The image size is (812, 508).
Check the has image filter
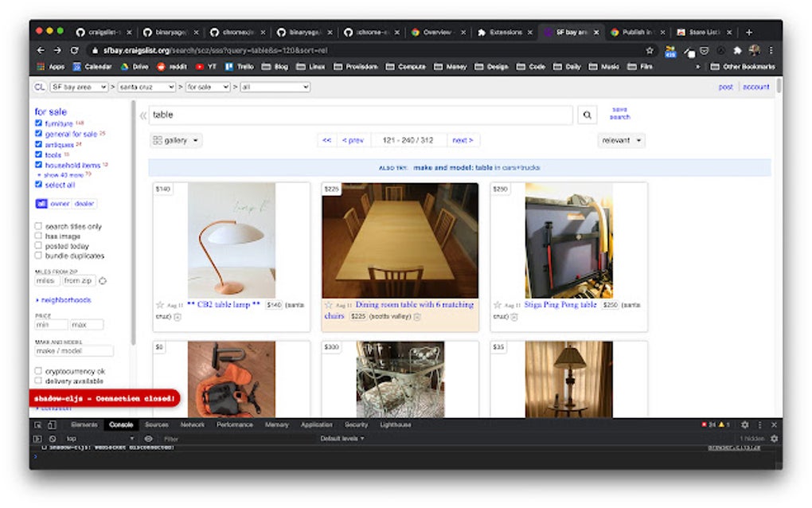click(x=37, y=236)
